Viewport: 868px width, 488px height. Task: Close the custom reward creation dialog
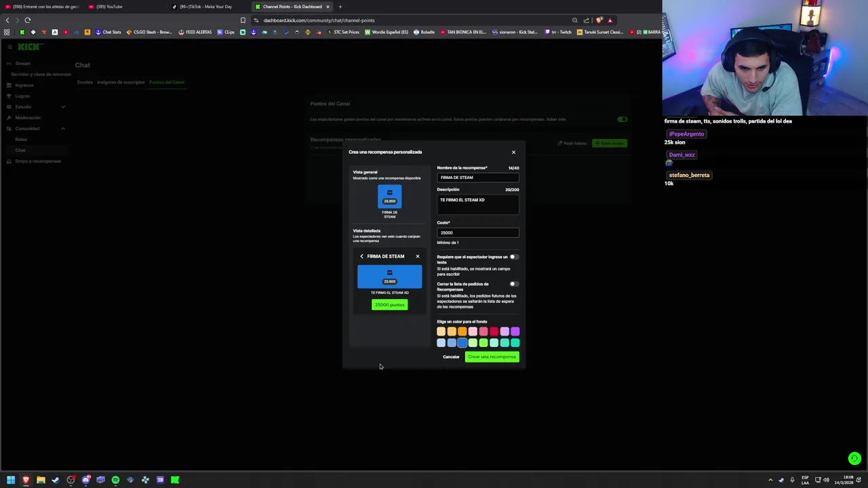click(513, 152)
